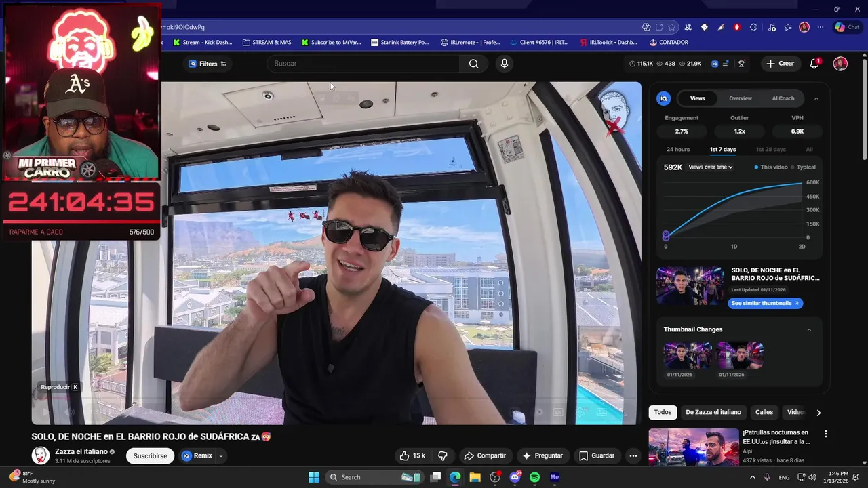Viewport: 868px width, 488px height.
Task: Open the vidIQ Filters option
Action: (208, 64)
